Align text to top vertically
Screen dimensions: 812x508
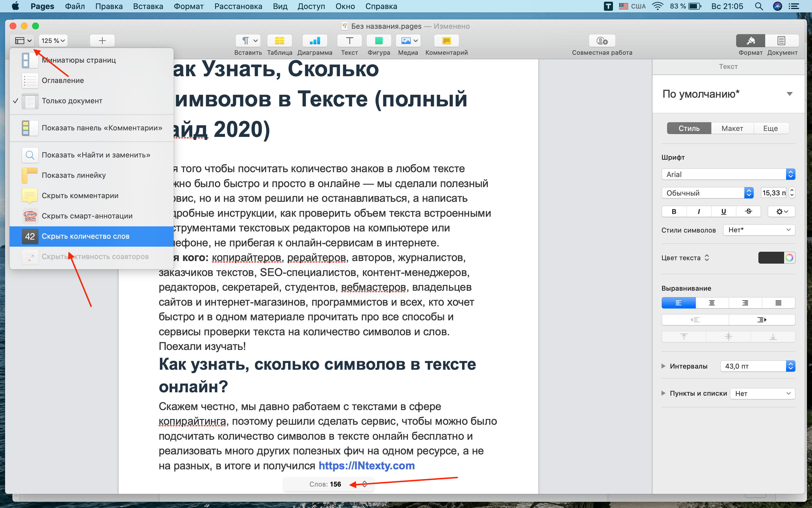click(x=684, y=337)
